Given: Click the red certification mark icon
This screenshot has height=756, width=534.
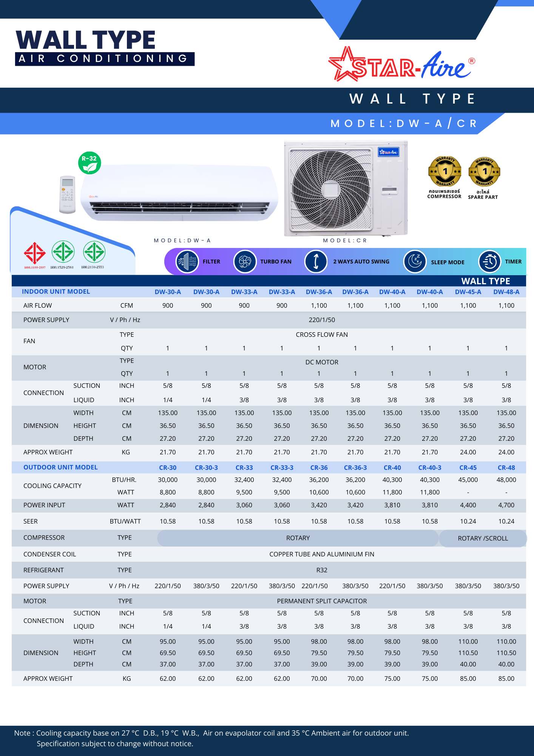Looking at the screenshot, I should [x=35, y=253].
